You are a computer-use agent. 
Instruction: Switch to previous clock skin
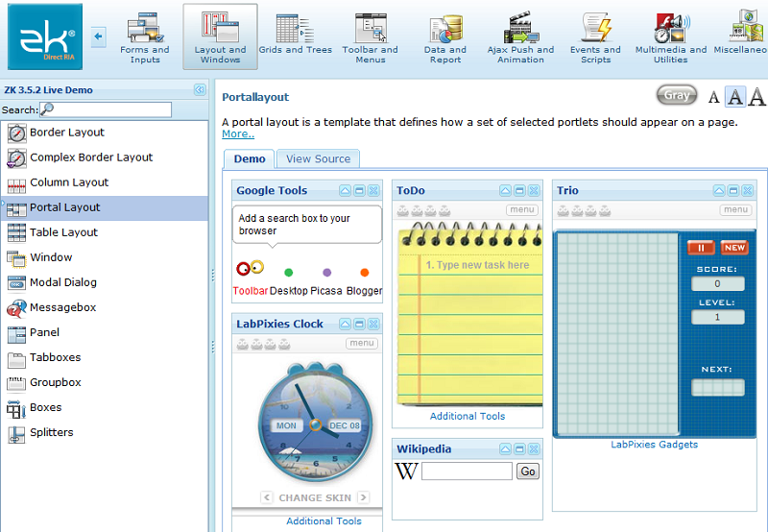pyautogui.click(x=267, y=497)
